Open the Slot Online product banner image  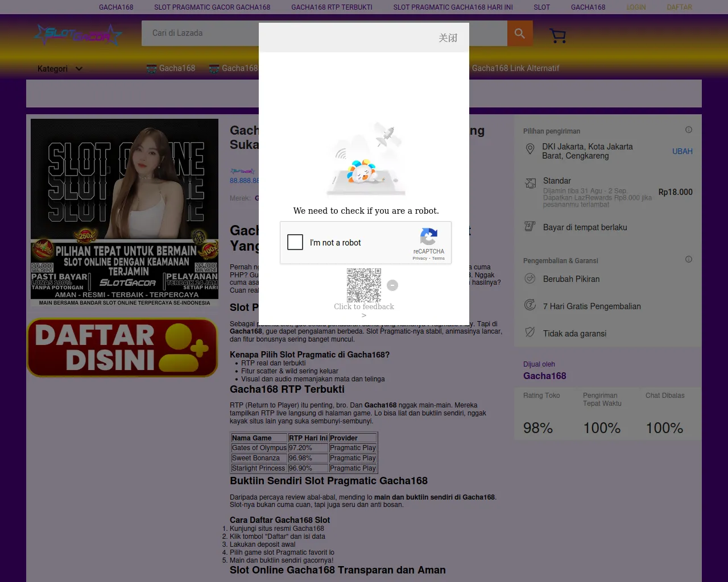click(x=125, y=213)
